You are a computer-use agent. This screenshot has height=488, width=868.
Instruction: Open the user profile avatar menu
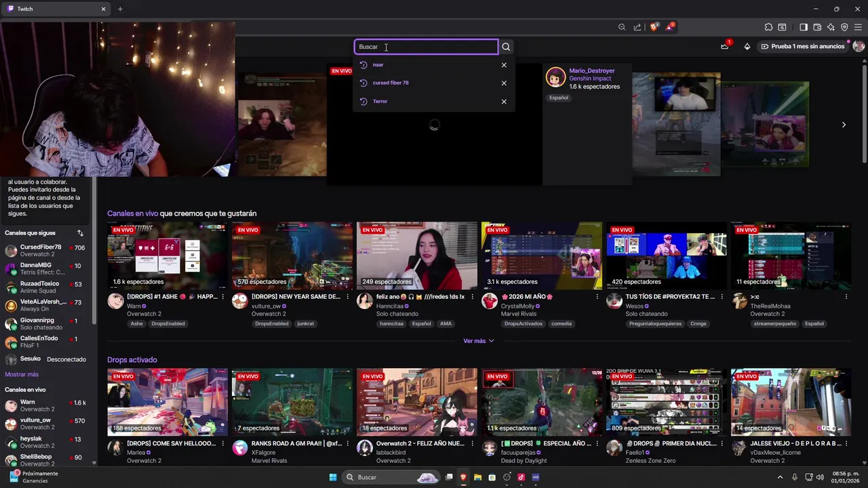(x=859, y=46)
